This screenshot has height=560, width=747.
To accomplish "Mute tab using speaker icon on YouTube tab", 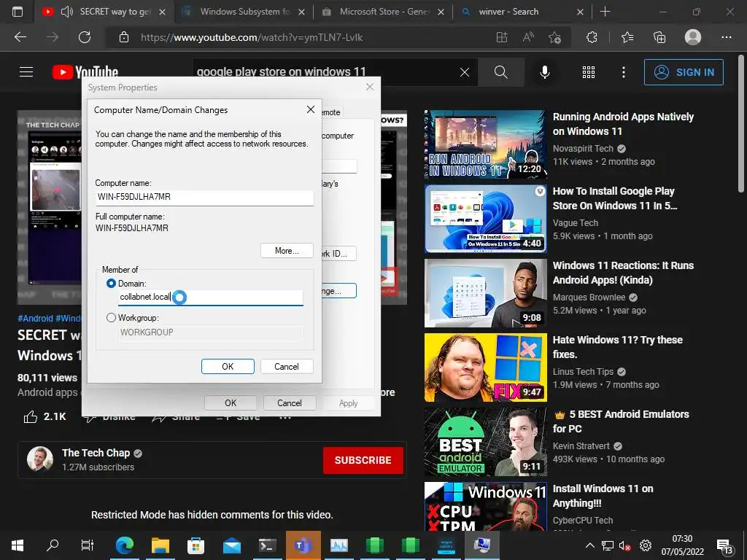I will click(x=66, y=12).
